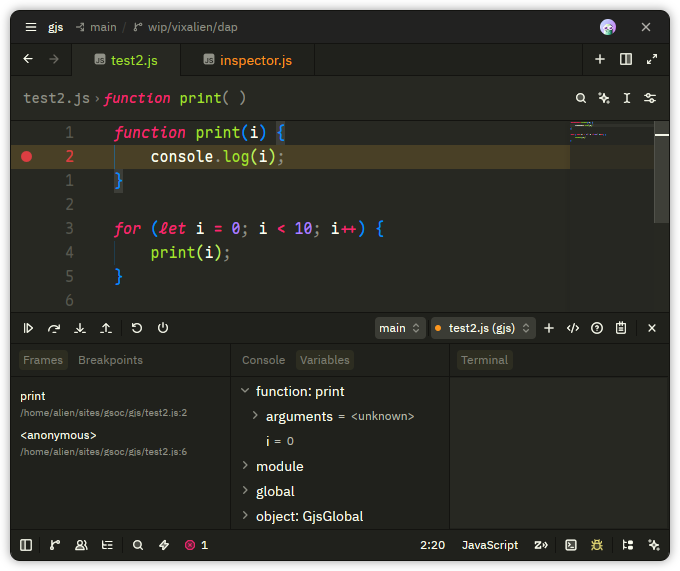Change the JavaScript language mode
680x571 pixels.
click(490, 545)
